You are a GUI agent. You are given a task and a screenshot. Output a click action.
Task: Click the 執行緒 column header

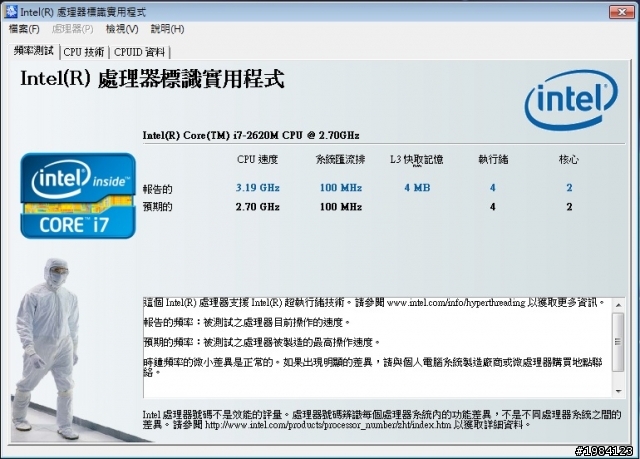[x=493, y=160]
